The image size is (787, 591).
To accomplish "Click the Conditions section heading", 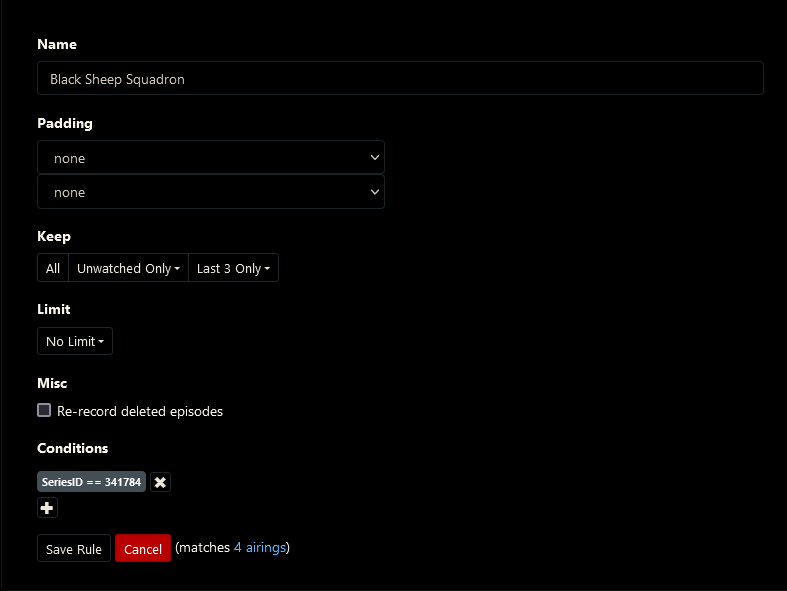I will coord(73,448).
